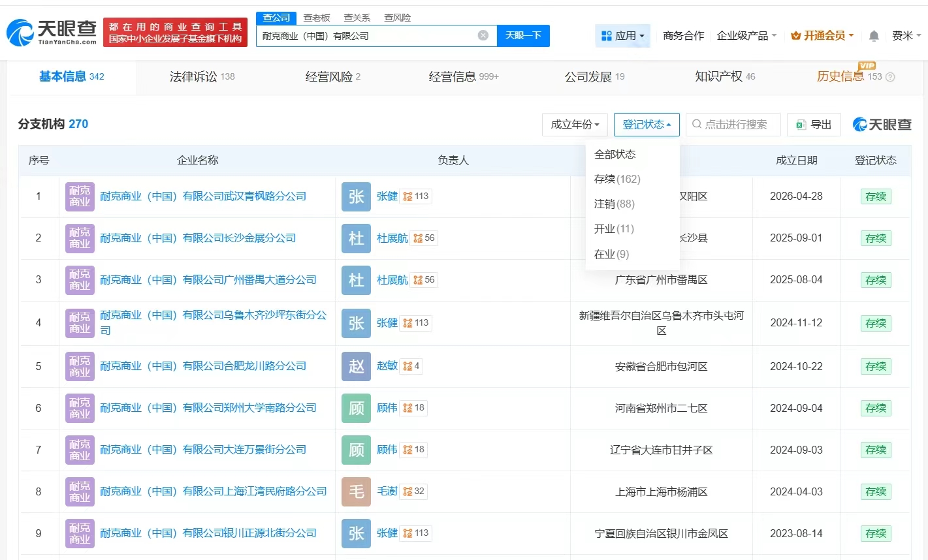
Task: Open the 经营风险 tab
Action: tap(333, 77)
